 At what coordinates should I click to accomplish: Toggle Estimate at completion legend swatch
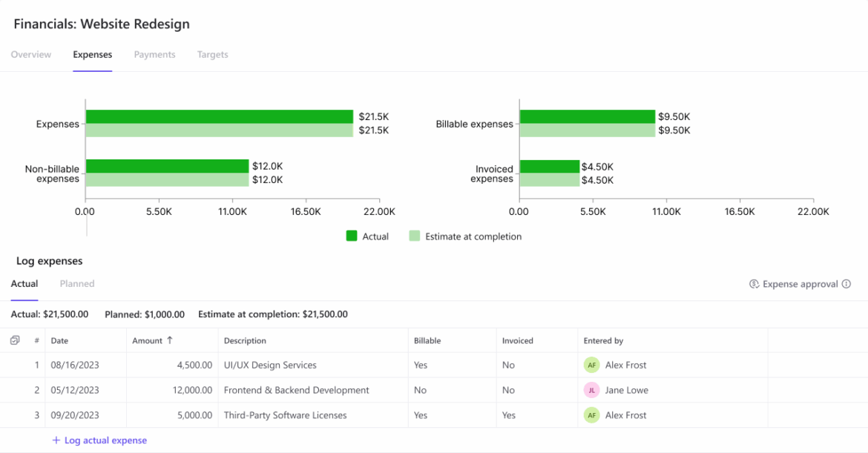click(x=415, y=237)
